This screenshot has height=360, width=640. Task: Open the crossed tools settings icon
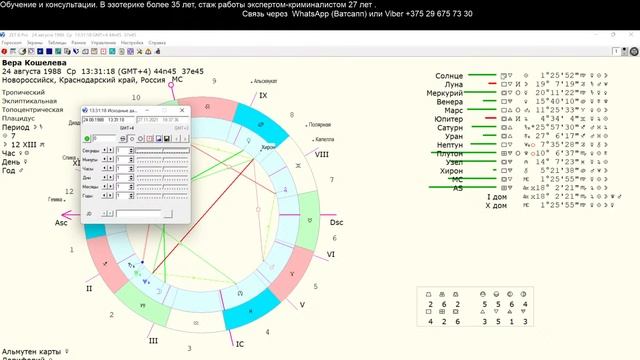[x=140, y=51]
